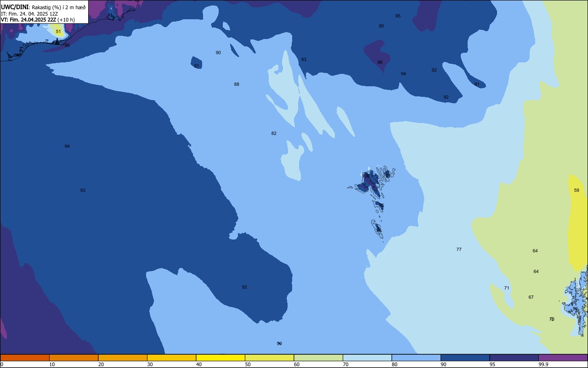Click the humidity value 51 on the map
Image resolution: width=588 pixels, height=368 pixels.
[58, 32]
